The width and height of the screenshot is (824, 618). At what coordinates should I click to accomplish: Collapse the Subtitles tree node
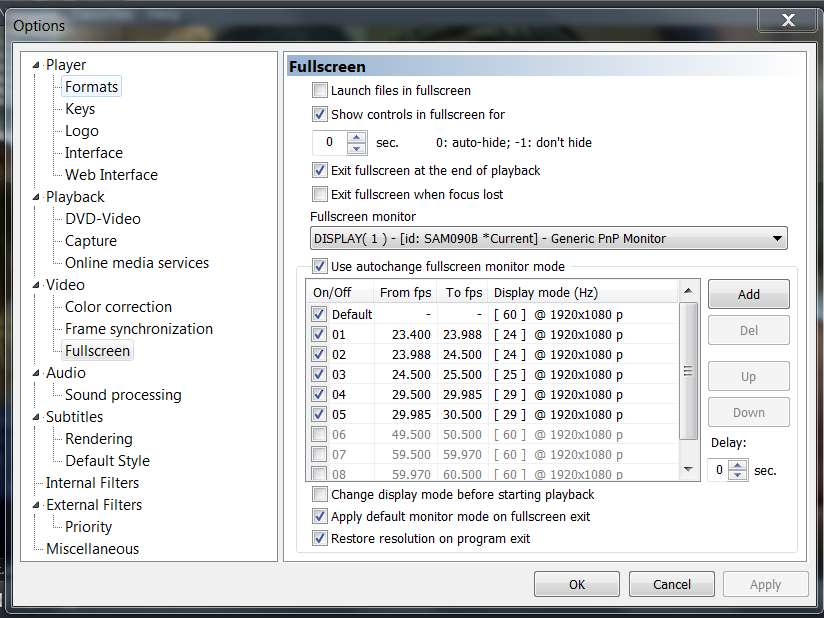tap(36, 417)
